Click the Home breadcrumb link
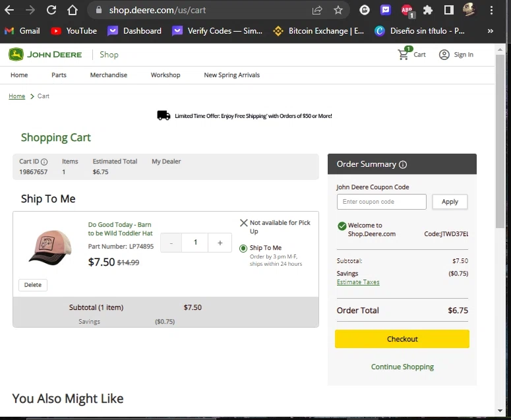Image resolution: width=511 pixels, height=420 pixels. [x=17, y=96]
